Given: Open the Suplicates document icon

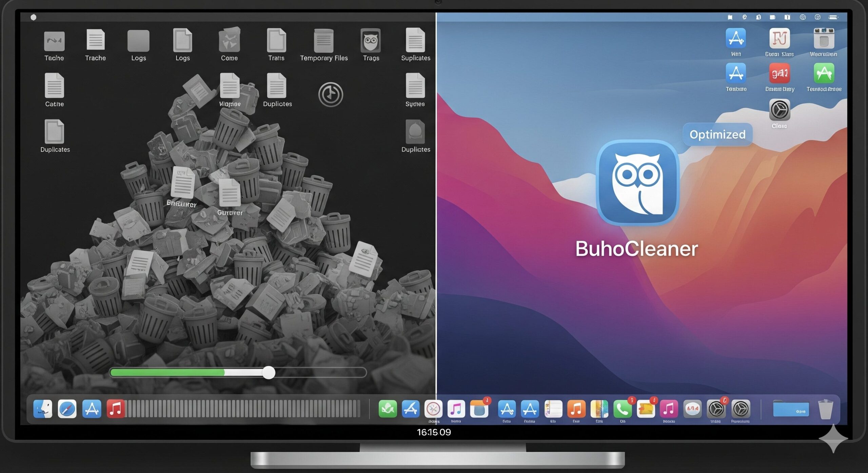Looking at the screenshot, I should pos(415,40).
